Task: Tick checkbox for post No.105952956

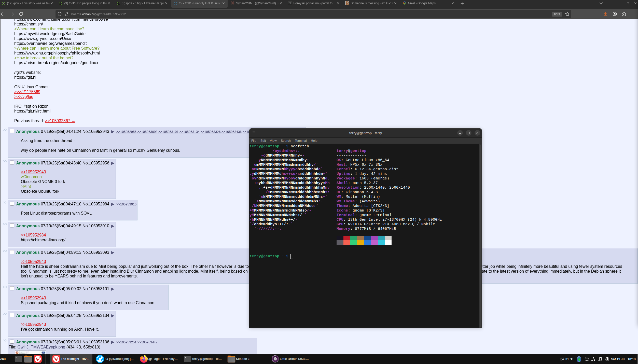Action: point(12,163)
